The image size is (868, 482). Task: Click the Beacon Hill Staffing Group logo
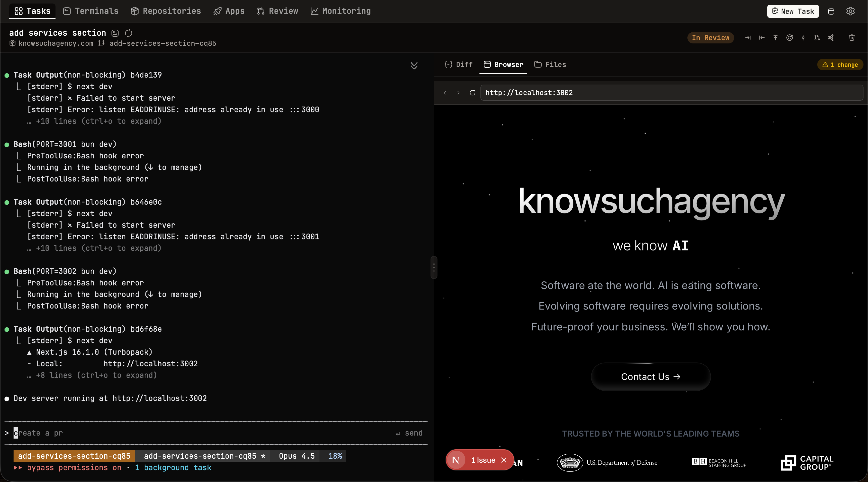click(719, 462)
